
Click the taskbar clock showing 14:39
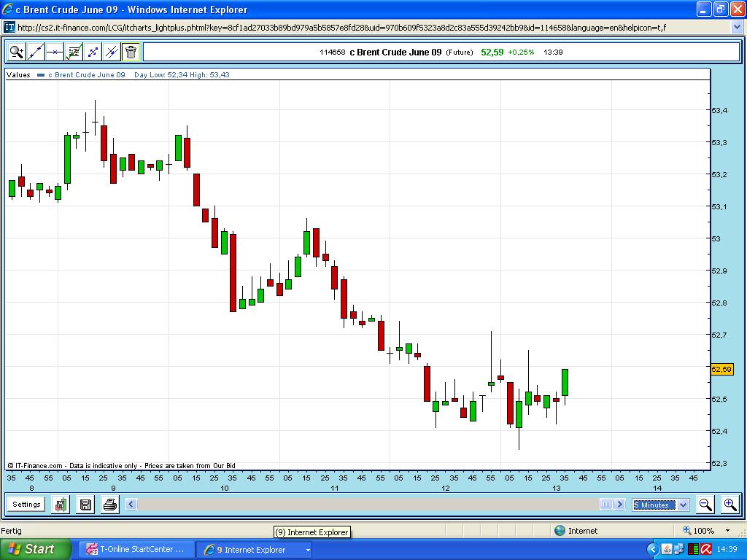727,550
